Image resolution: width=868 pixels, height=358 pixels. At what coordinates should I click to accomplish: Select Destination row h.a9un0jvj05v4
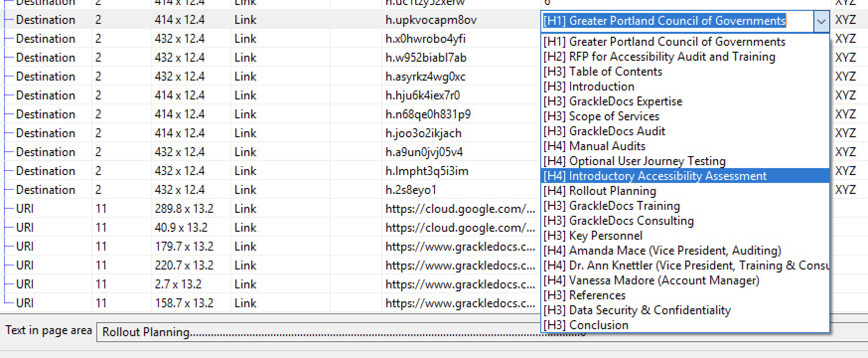point(434,152)
